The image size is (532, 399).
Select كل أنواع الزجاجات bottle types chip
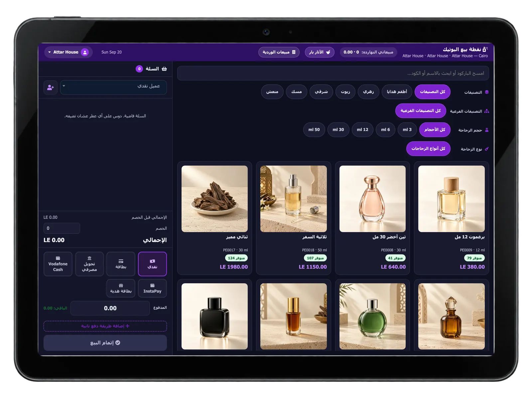(428, 149)
